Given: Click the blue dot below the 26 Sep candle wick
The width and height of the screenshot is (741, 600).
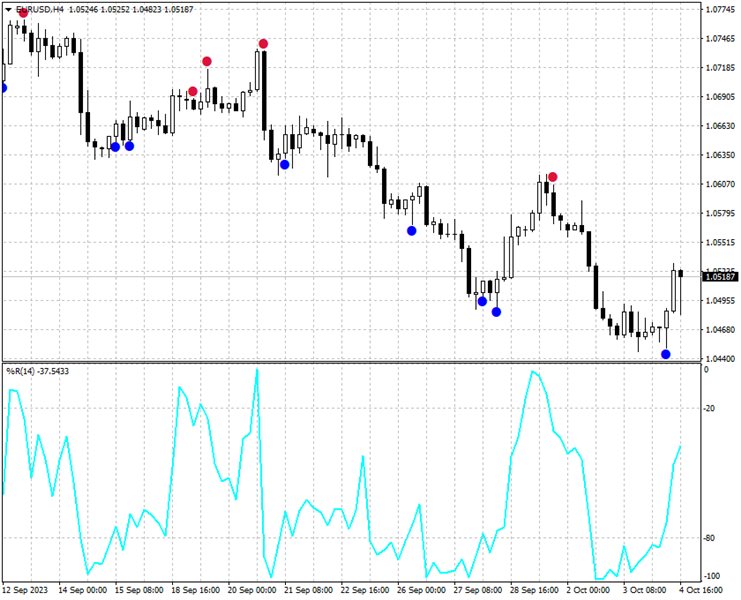Looking at the screenshot, I should click(412, 231).
